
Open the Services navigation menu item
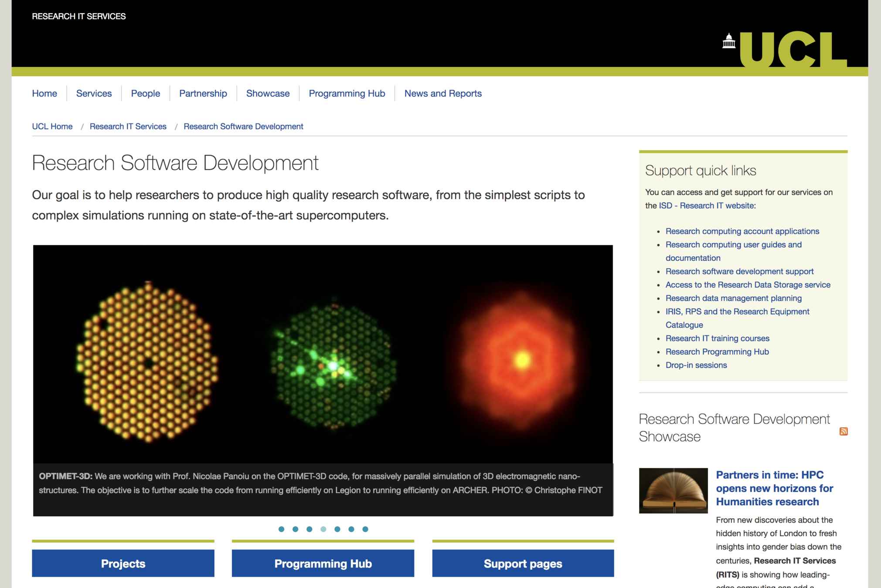tap(94, 93)
